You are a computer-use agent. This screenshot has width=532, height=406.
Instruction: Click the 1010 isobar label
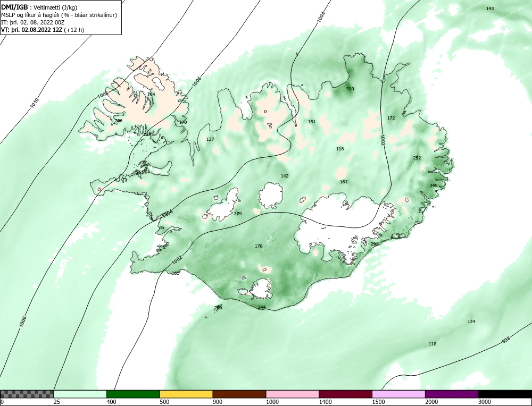(34, 103)
